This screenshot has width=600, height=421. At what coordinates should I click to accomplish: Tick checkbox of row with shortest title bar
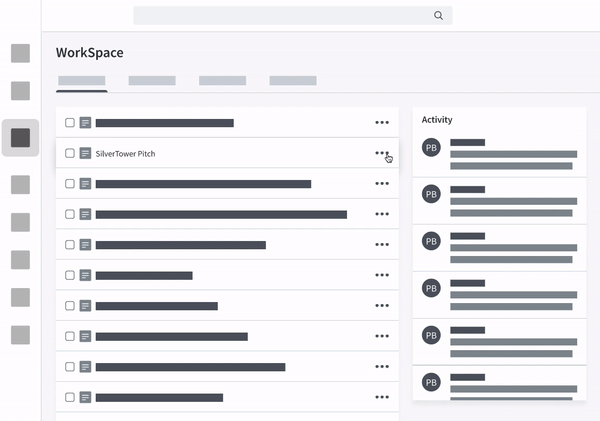[70, 275]
